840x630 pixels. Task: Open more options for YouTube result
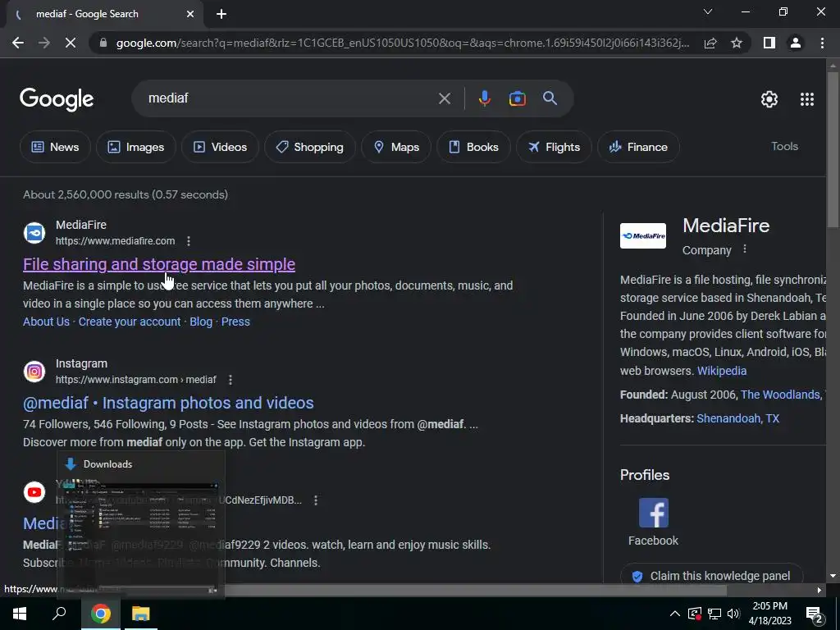tap(316, 500)
